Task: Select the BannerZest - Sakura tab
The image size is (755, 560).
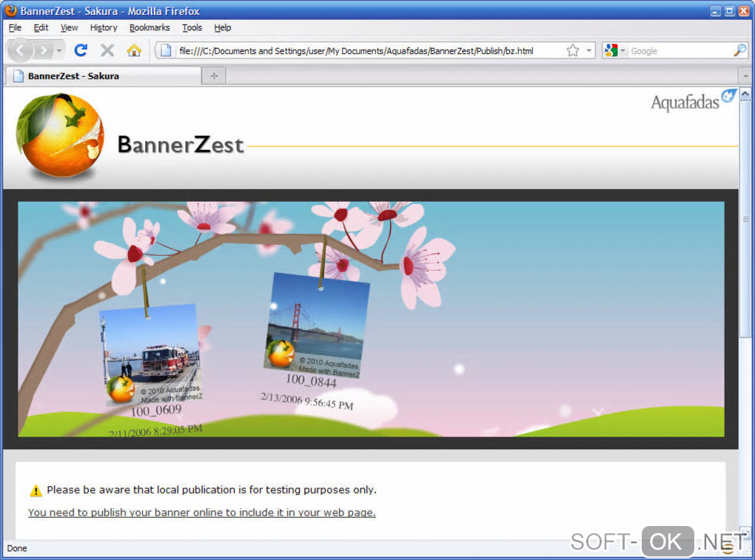Action: [103, 76]
